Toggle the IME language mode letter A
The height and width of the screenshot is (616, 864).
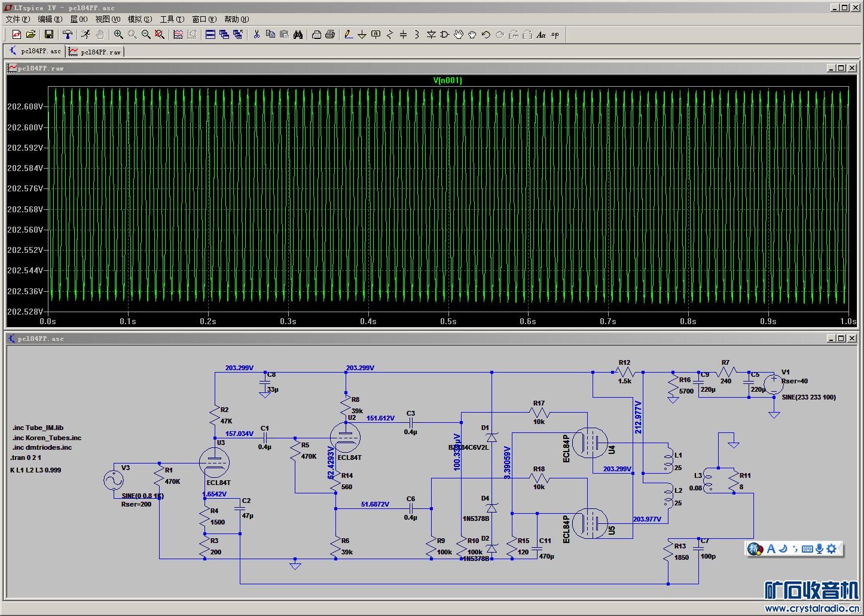click(x=771, y=548)
